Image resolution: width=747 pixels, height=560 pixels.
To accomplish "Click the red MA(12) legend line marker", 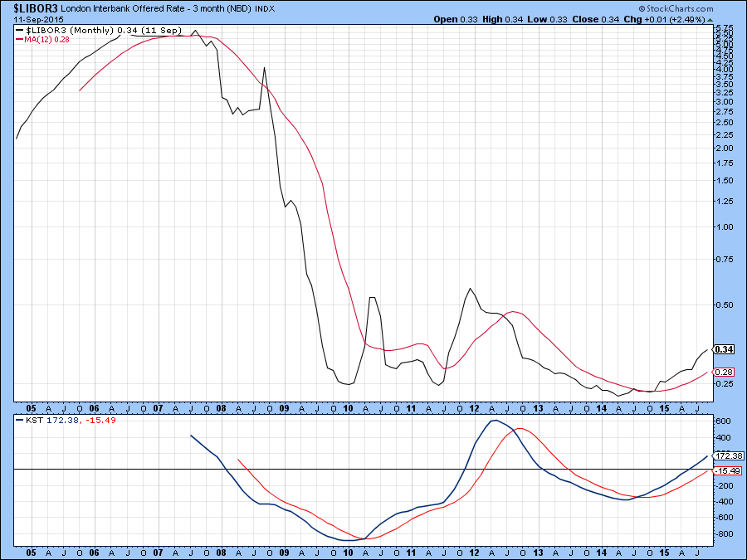I will 19,40.
